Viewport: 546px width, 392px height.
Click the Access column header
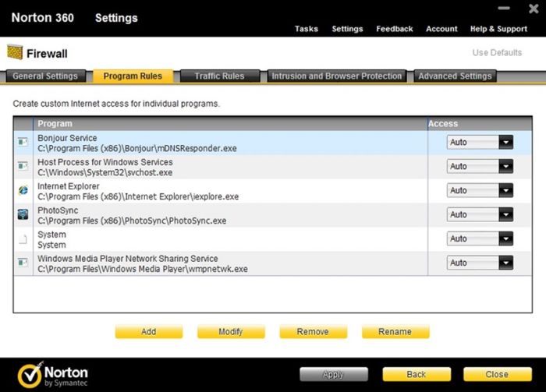click(480, 123)
